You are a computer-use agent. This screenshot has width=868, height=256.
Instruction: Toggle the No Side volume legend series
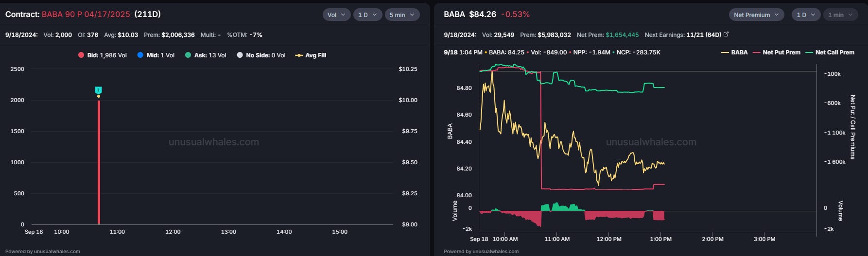pos(261,55)
